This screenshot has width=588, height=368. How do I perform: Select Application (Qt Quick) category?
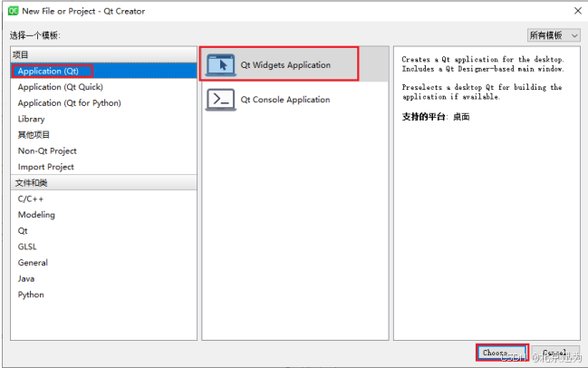click(x=103, y=87)
